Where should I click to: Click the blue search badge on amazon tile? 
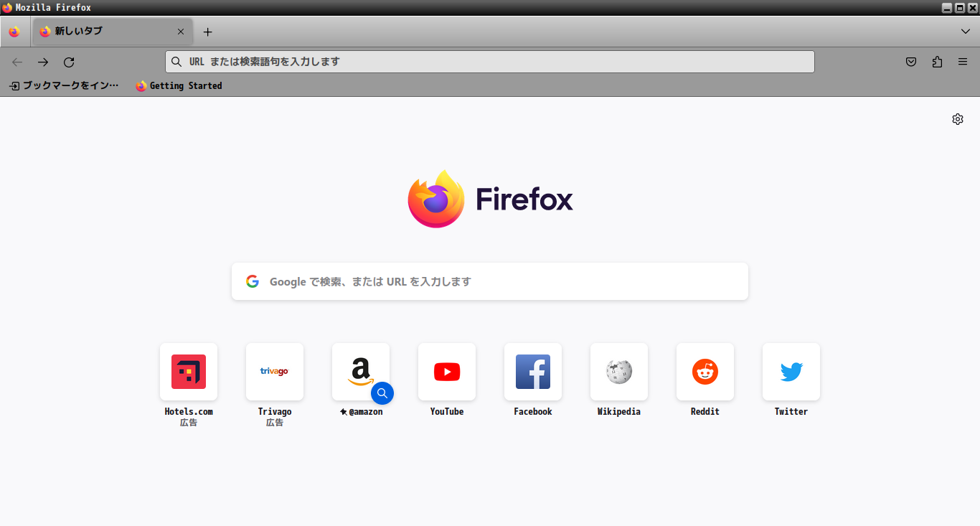tap(382, 393)
